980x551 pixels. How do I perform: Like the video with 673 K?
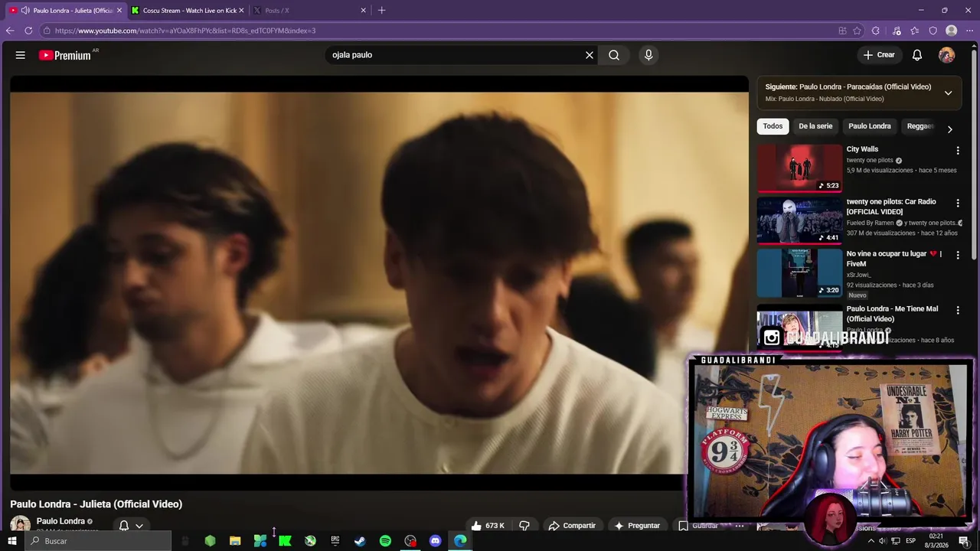[x=488, y=526]
